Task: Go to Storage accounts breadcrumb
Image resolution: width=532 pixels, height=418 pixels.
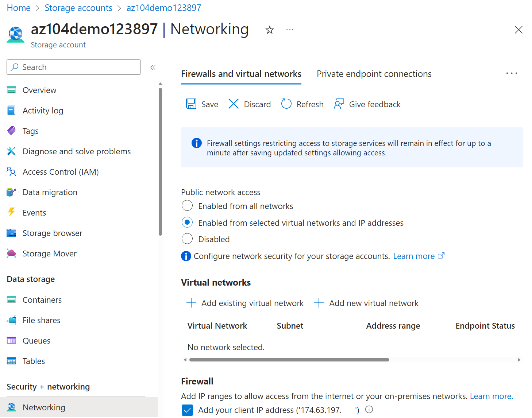Action: (x=78, y=8)
